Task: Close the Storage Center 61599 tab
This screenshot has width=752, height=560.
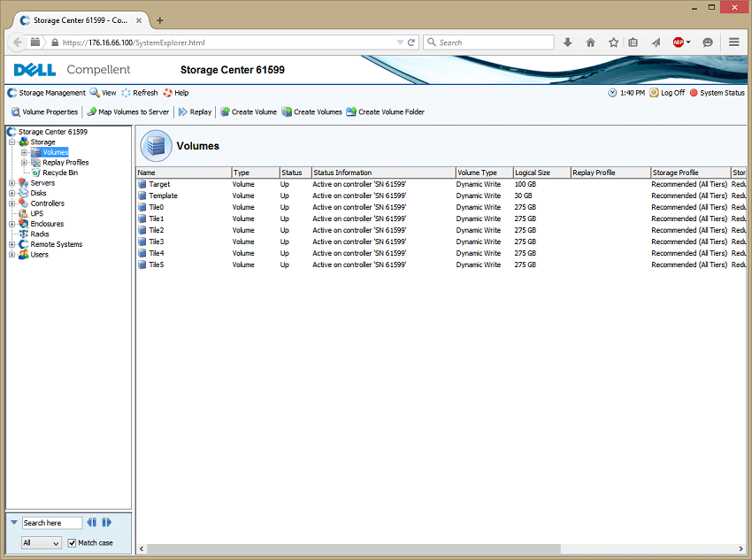Action: pyautogui.click(x=139, y=20)
